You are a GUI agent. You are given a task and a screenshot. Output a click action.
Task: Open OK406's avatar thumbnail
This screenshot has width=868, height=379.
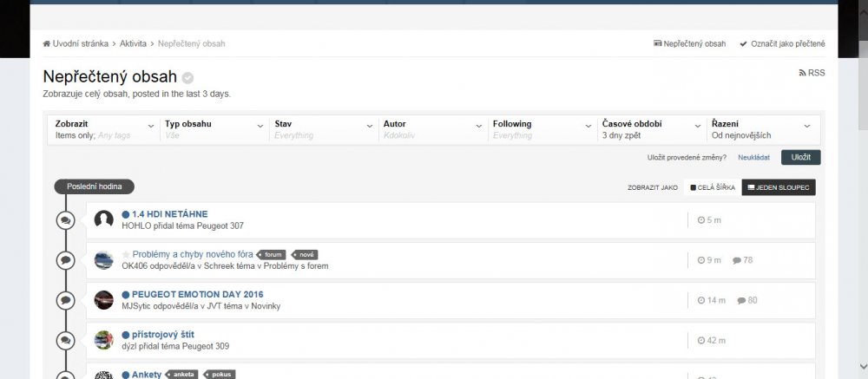[103, 260]
